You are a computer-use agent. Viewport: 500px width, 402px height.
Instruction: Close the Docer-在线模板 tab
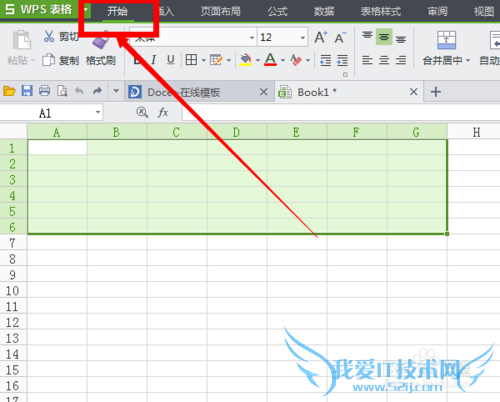tap(263, 92)
